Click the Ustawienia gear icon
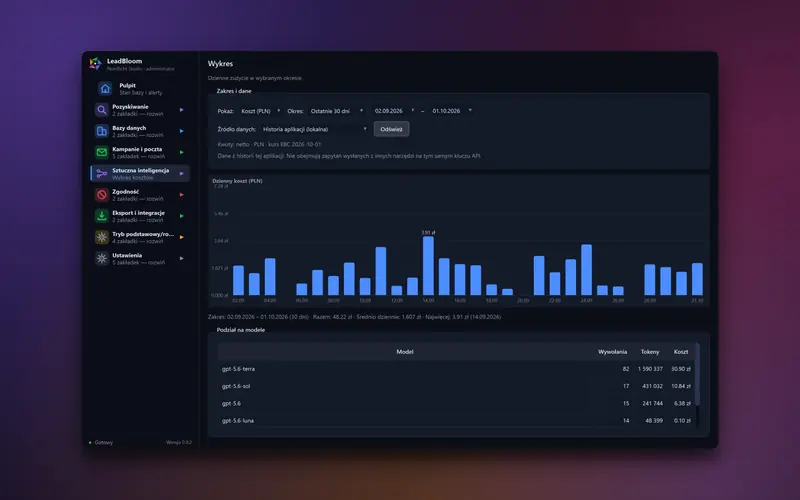Image resolution: width=800 pixels, height=500 pixels. (x=102, y=259)
